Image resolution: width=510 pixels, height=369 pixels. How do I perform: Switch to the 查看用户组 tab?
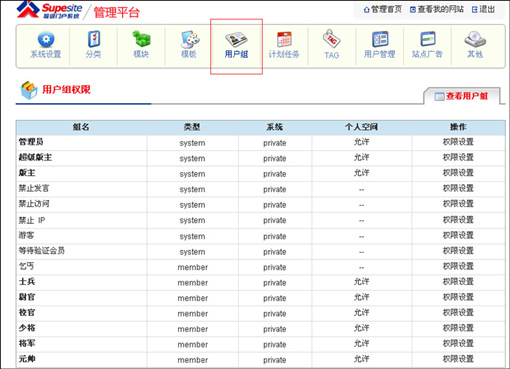coord(462,96)
